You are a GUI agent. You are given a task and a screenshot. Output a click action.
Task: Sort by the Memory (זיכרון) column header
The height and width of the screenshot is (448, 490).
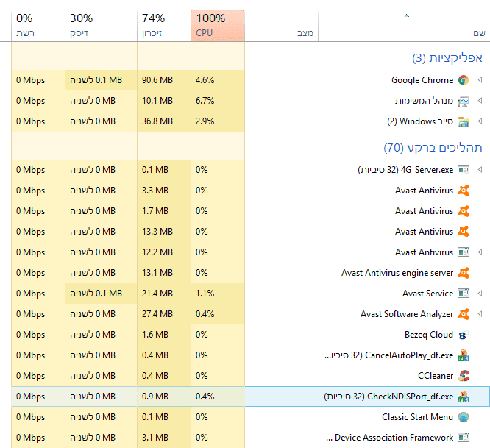pyautogui.click(x=163, y=25)
